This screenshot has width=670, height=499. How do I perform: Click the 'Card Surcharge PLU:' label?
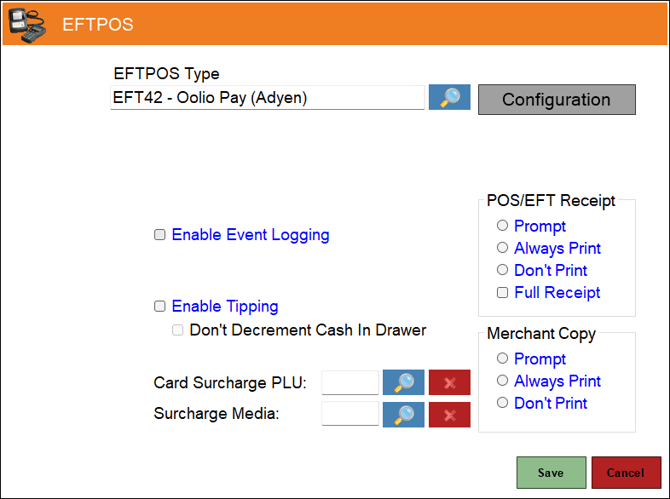pyautogui.click(x=230, y=383)
